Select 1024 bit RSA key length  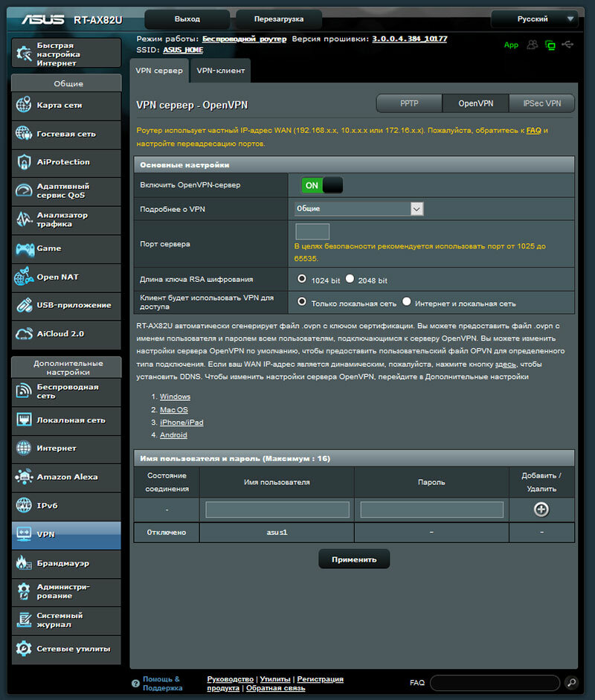[x=302, y=278]
